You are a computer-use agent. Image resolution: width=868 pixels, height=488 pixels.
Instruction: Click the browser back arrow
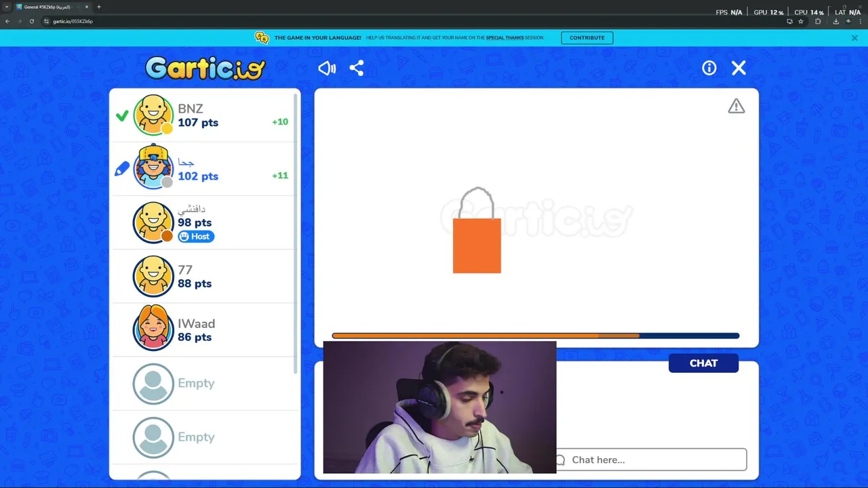click(x=7, y=21)
